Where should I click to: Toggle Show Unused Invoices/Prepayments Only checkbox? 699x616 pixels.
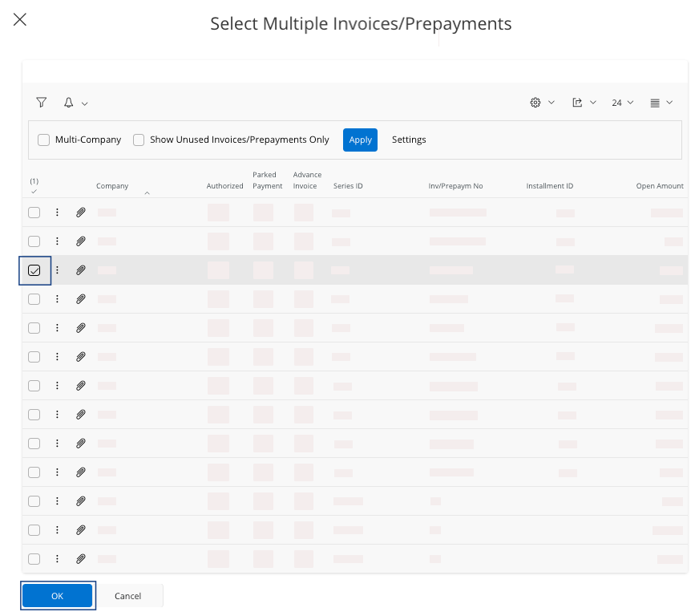(x=139, y=140)
